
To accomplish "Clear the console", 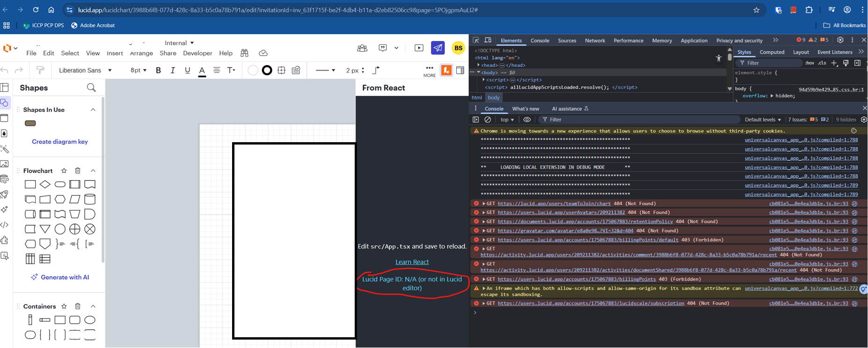I will [488, 120].
